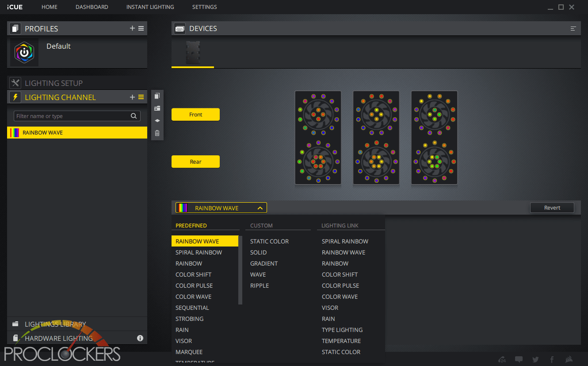The height and width of the screenshot is (366, 588).
Task: Click the rainbow icon in effect dropdown
Action: coord(183,208)
